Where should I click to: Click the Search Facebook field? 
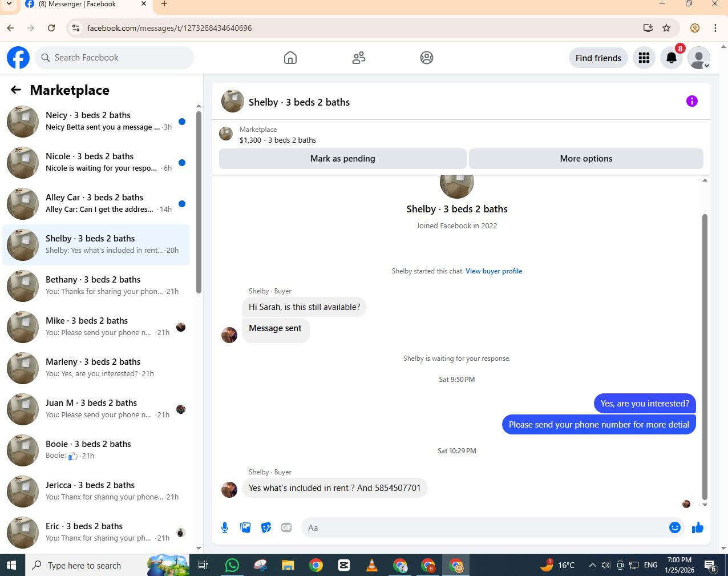(115, 58)
